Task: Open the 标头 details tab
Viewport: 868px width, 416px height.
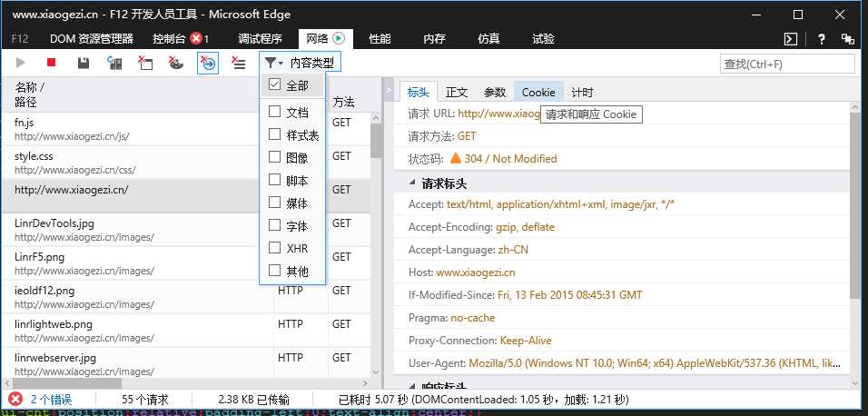Action: [418, 93]
